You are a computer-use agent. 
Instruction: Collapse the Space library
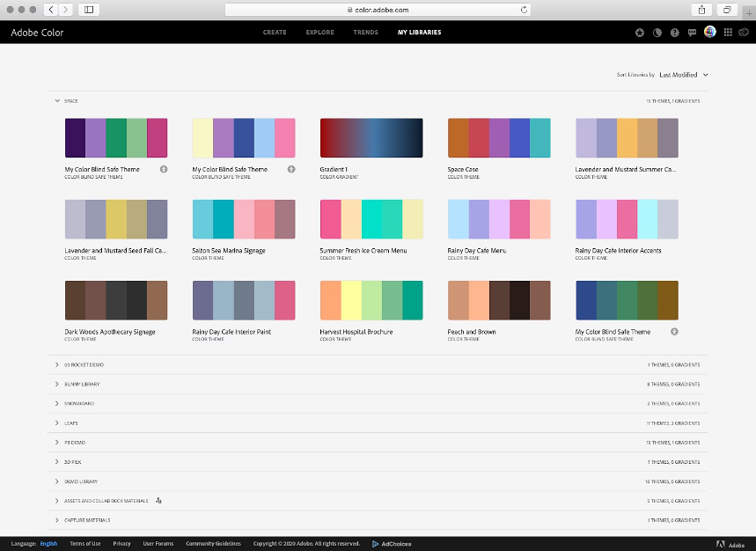tap(57, 100)
